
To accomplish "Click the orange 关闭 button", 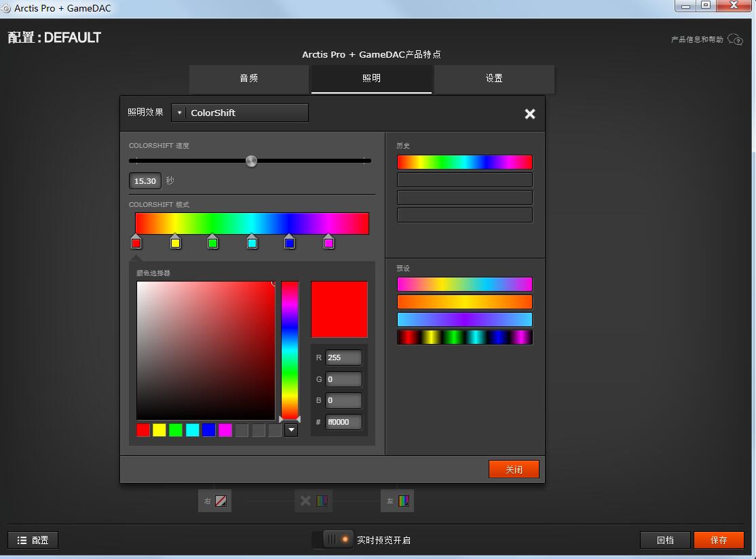I will coord(514,469).
